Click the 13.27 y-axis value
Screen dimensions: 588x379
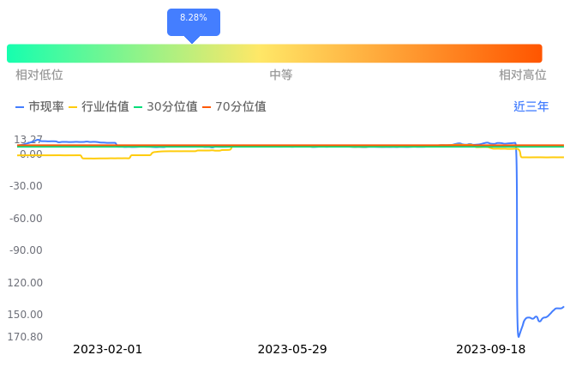(28, 140)
